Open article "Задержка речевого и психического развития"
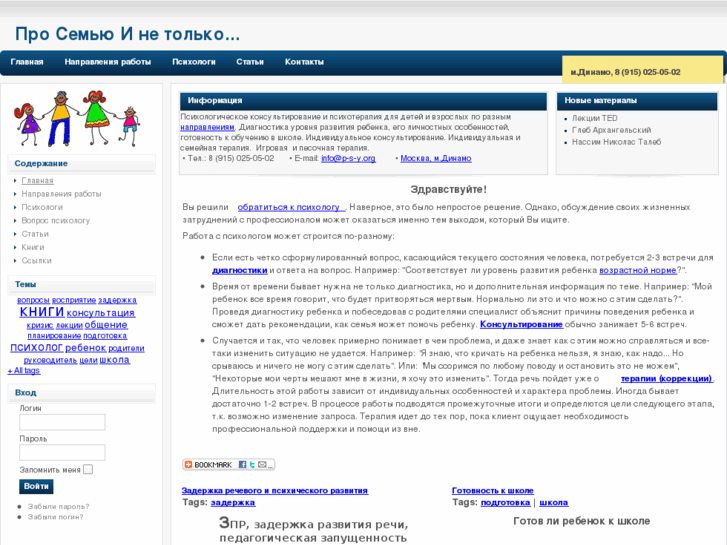Screen dimensions: 727x545 274,490
